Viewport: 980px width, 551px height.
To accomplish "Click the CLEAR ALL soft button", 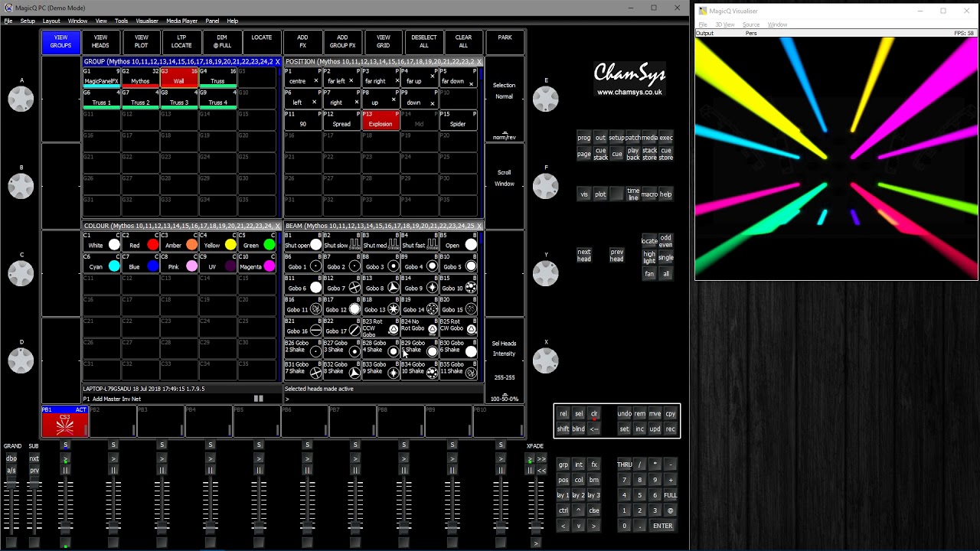I will pyautogui.click(x=463, y=41).
